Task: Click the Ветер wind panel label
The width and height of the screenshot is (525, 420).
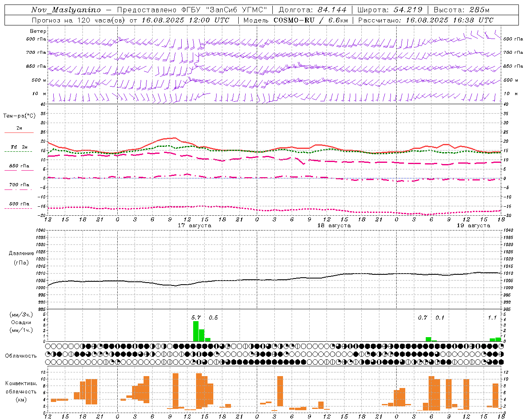Action: (x=38, y=31)
